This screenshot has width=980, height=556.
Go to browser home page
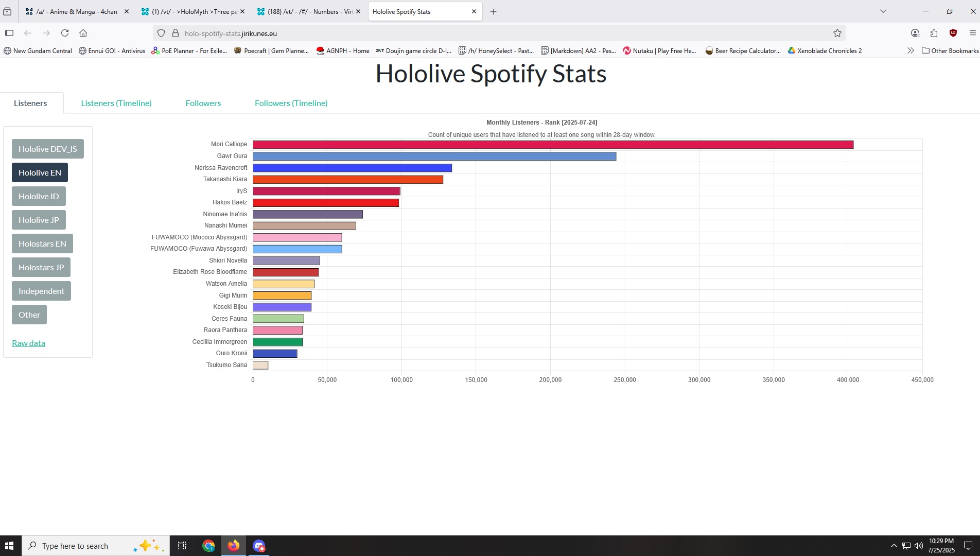83,33
